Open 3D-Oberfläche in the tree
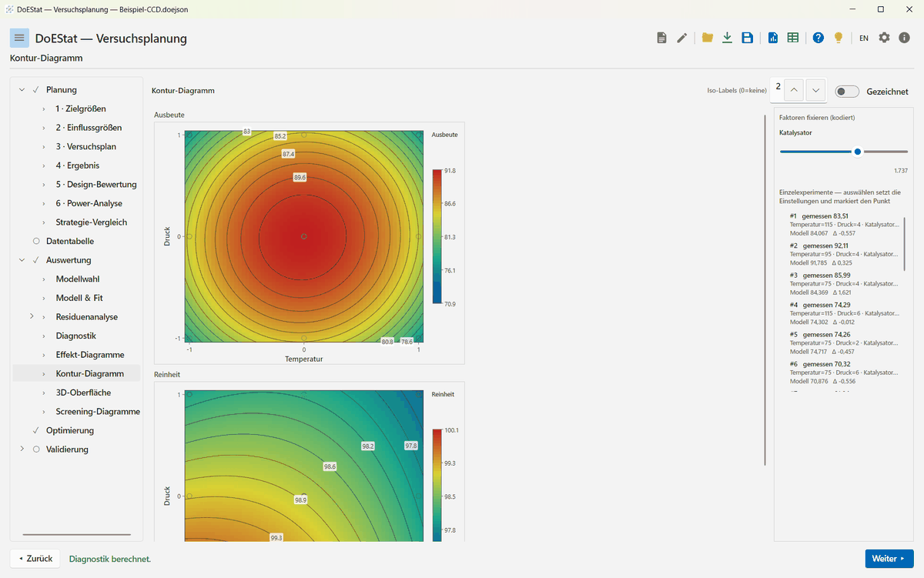Screen dimensions: 924x578 point(83,393)
